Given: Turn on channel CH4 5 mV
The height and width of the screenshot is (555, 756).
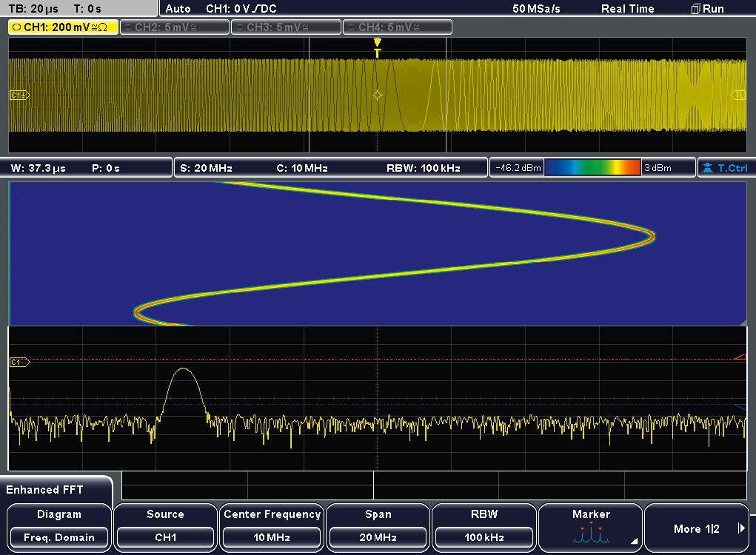Looking at the screenshot, I should (x=397, y=27).
